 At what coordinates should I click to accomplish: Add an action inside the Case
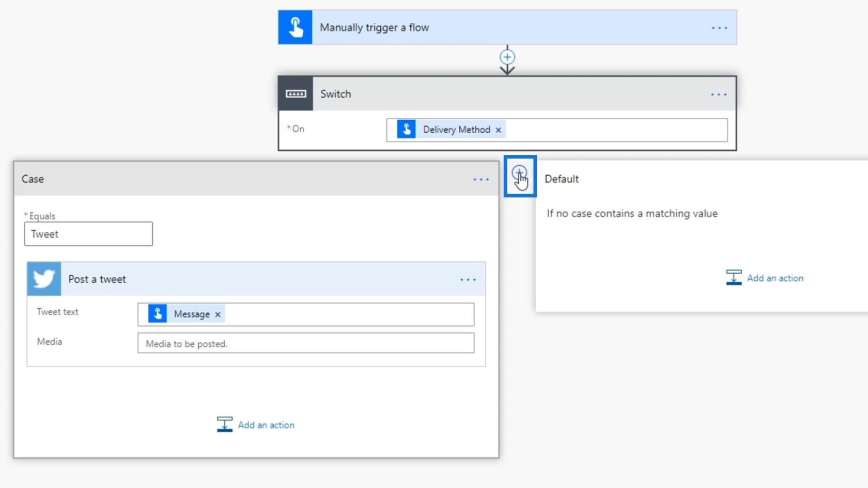pyautogui.click(x=256, y=424)
